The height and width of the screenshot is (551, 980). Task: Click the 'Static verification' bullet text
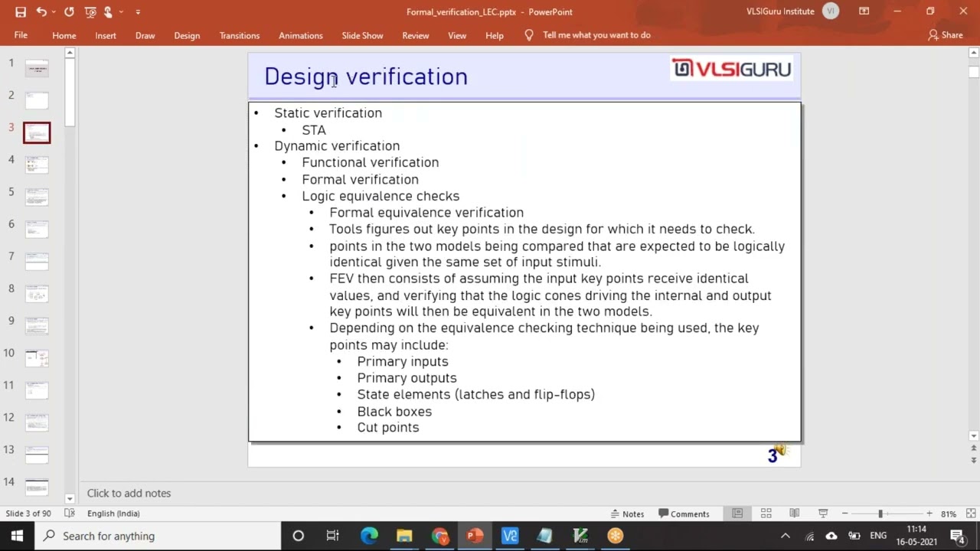click(x=328, y=113)
